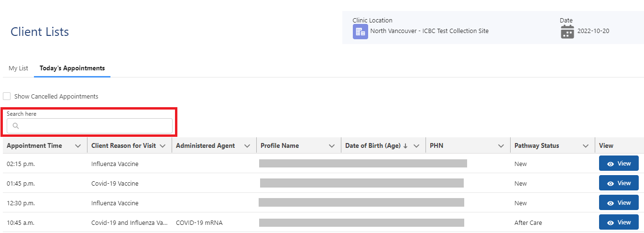Screen dimensions: 644x233
Task: Open PHN column dropdown chevron
Action: (501, 146)
